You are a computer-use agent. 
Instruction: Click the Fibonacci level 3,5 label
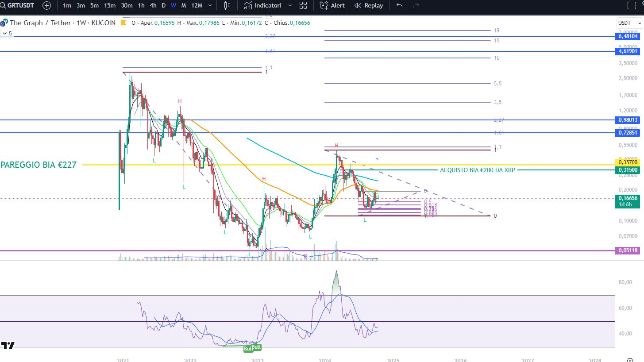pyautogui.click(x=497, y=102)
